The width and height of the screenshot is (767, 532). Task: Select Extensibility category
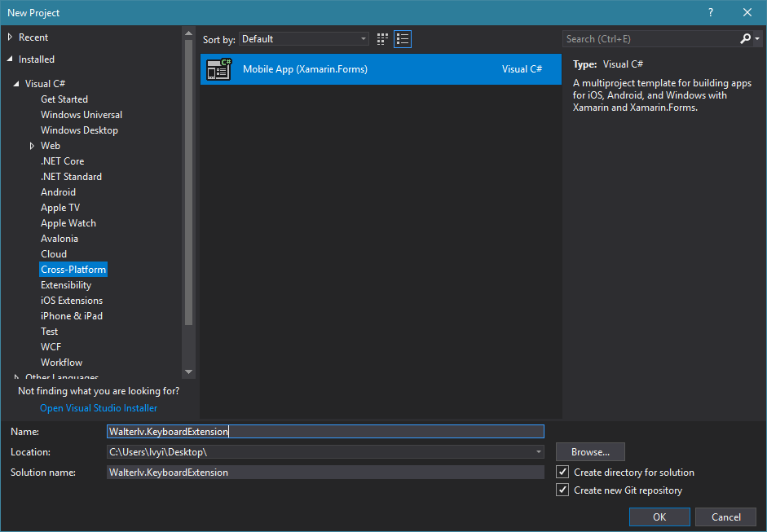click(x=66, y=285)
